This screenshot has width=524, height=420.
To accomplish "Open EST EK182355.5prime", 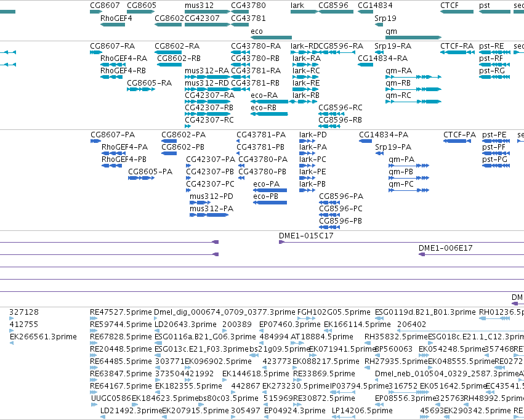I will (188, 386).
